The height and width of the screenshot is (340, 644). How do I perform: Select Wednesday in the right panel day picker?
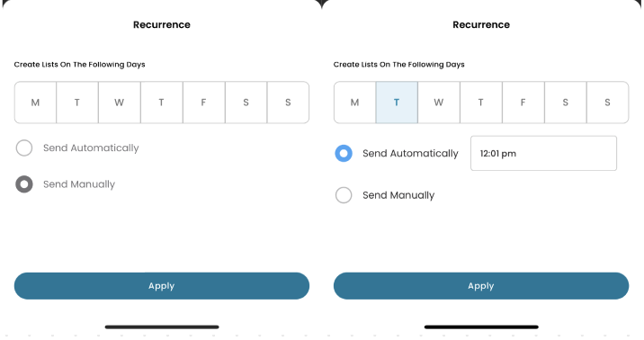click(439, 103)
